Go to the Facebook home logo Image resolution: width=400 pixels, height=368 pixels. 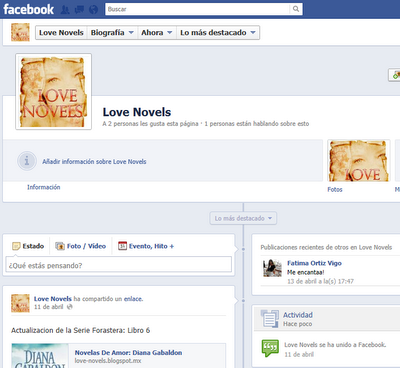click(29, 9)
